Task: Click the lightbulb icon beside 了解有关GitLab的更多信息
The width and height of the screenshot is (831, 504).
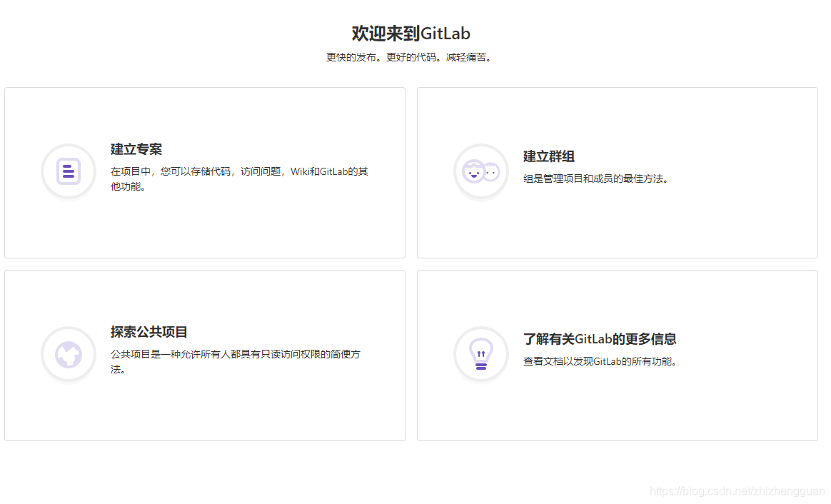Action: [x=480, y=355]
